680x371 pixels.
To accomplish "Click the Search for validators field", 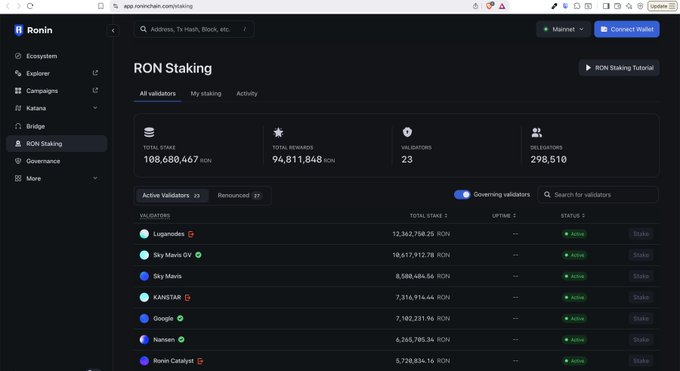I will 598,195.
